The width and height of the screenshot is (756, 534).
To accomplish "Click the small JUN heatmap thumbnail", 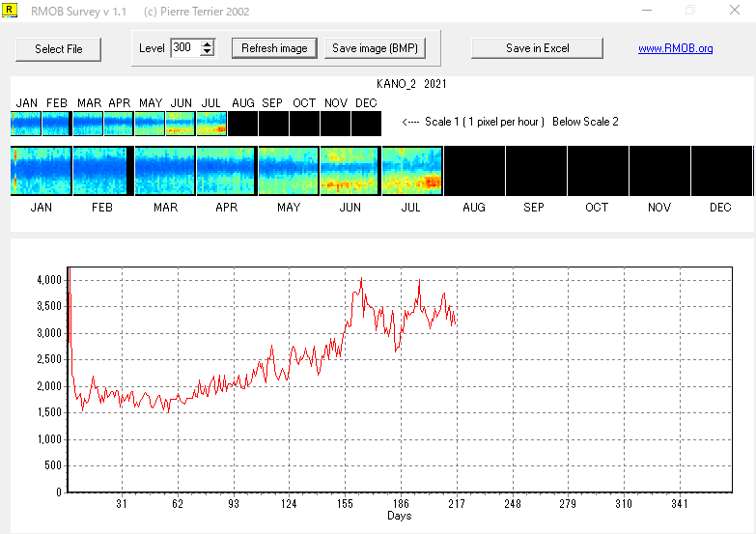I will point(181,124).
